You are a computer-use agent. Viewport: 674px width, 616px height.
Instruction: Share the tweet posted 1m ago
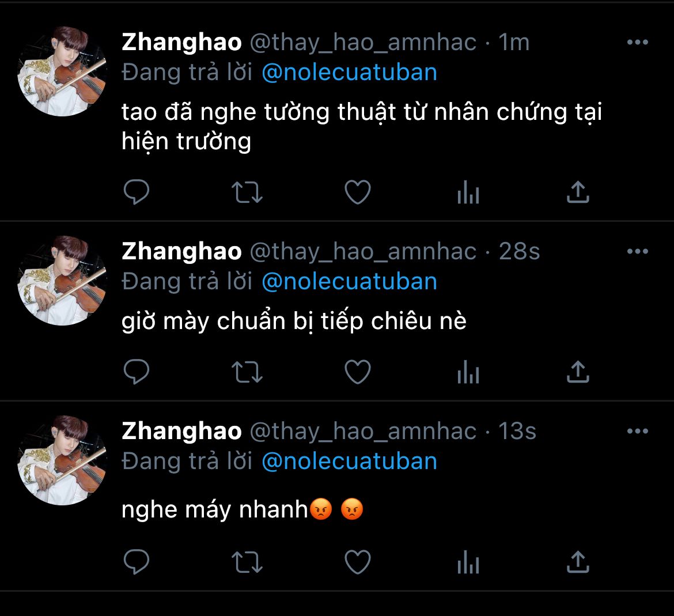click(578, 192)
